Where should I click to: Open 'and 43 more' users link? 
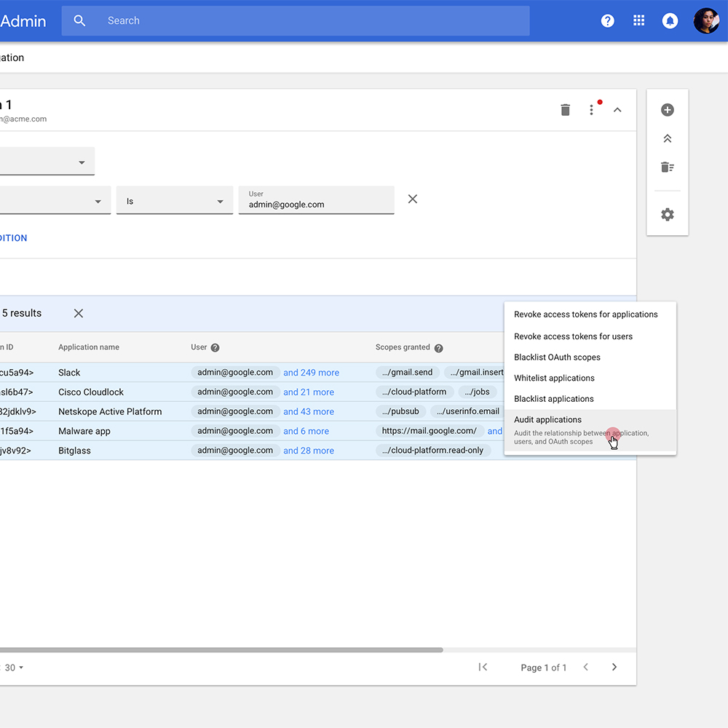click(x=309, y=411)
